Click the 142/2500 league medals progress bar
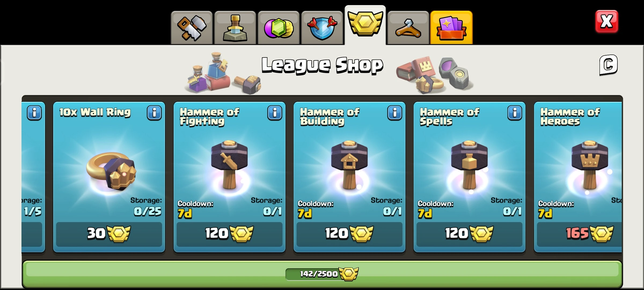 tap(322, 274)
